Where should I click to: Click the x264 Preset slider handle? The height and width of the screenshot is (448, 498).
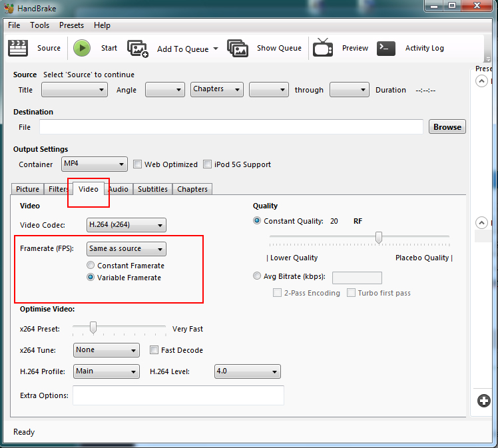click(93, 328)
